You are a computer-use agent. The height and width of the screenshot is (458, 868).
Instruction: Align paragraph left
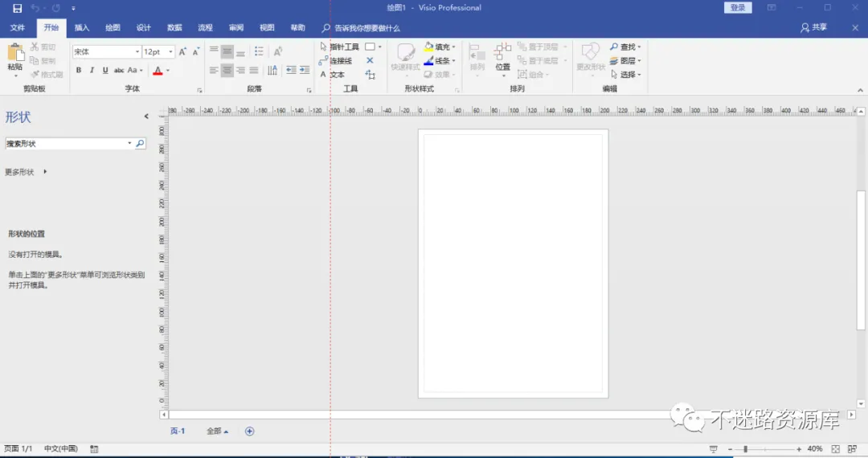pos(214,70)
